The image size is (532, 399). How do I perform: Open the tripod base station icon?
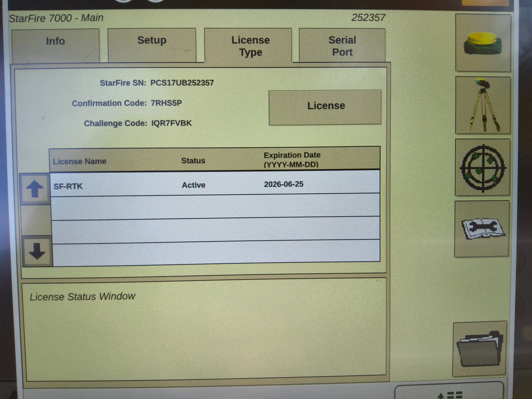[x=483, y=105]
